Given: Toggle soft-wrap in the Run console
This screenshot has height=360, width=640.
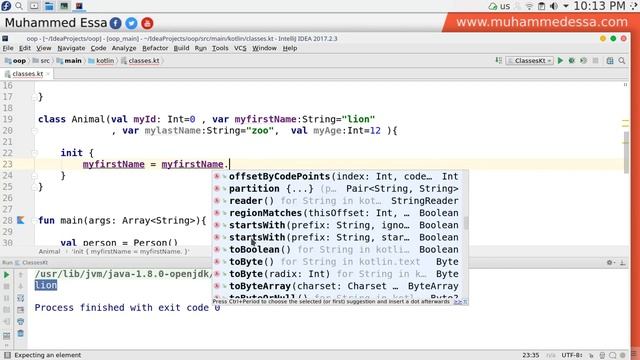Looking at the screenshot, I should [x=20, y=298].
